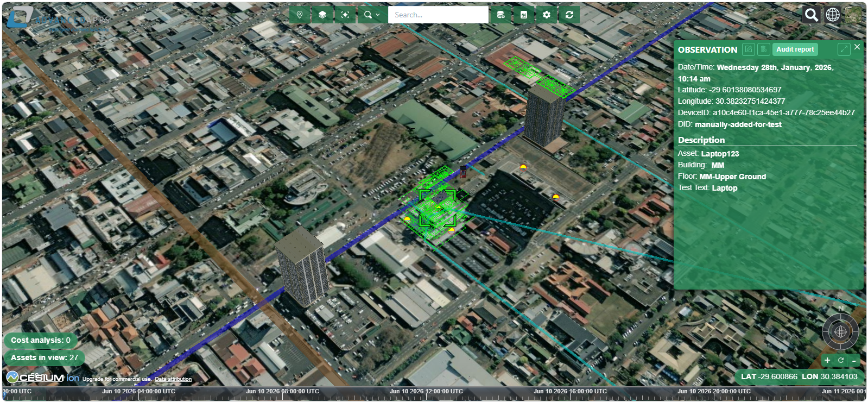This screenshot has height=402, width=868.
Task: Click the white magnifier geocoder icon at top right
Action: [x=812, y=15]
